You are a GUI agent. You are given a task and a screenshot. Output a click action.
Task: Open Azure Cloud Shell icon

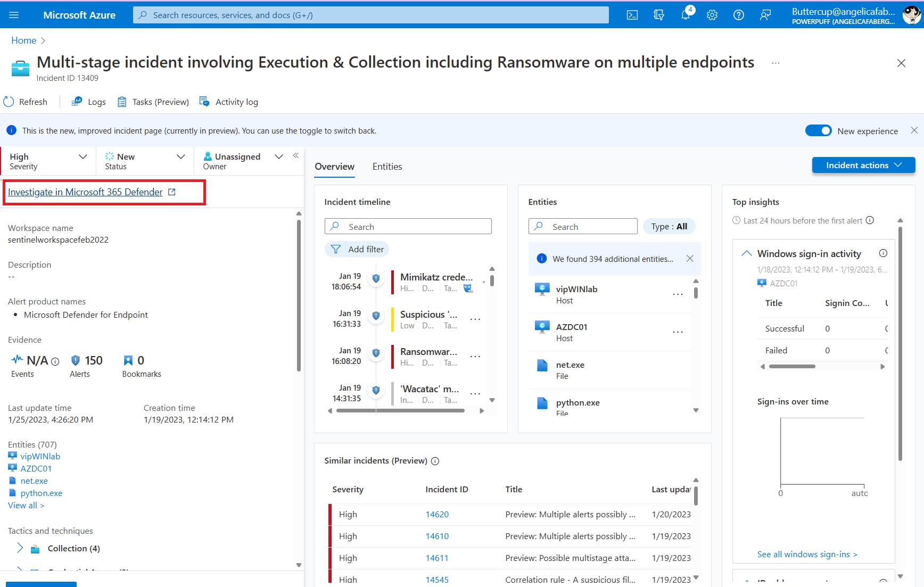632,15
